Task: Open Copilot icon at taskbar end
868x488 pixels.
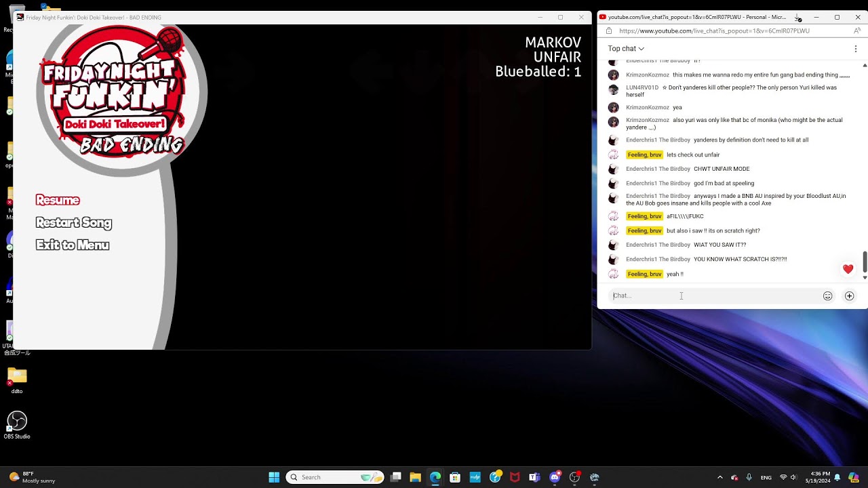Action: tap(854, 477)
